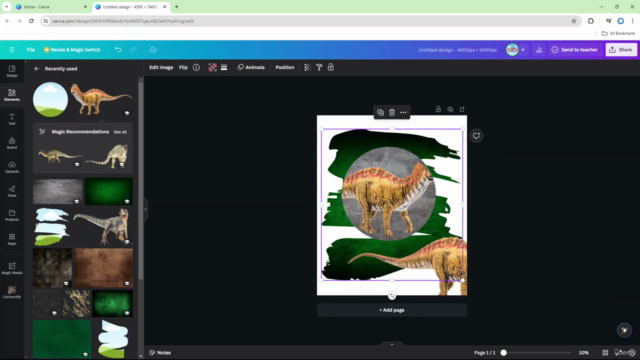Click the rotate handle below selection

click(x=392, y=296)
